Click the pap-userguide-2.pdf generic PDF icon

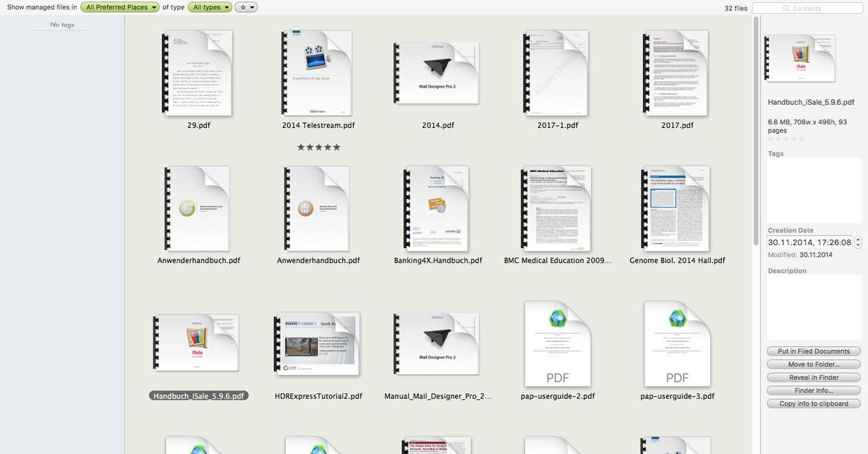(x=558, y=344)
